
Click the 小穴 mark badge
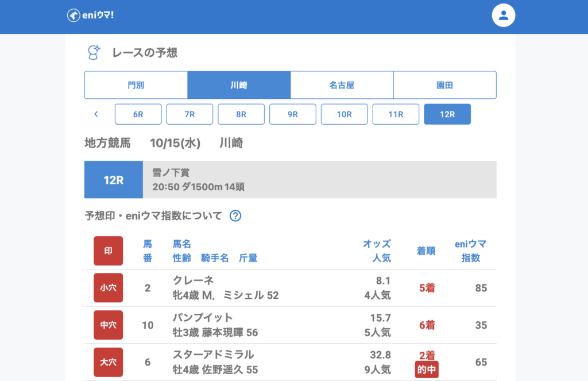(x=108, y=288)
